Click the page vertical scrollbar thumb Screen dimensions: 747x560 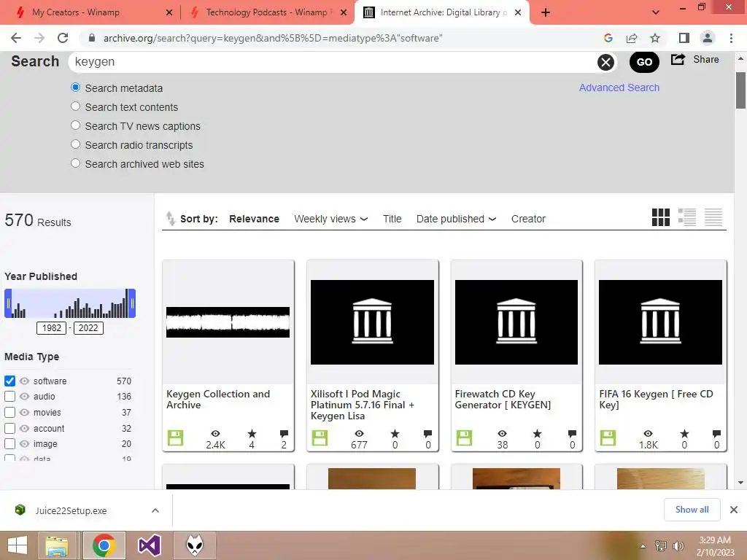[740, 90]
